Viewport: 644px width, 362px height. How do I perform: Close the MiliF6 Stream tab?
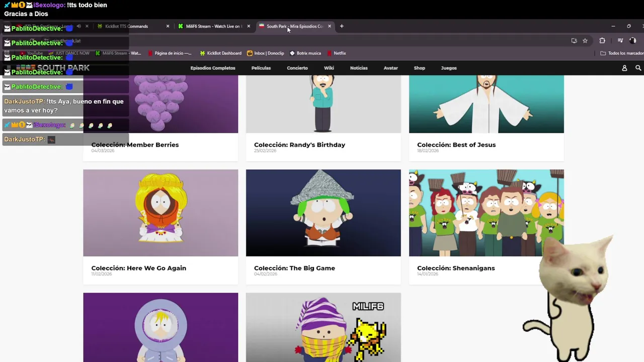249,26
